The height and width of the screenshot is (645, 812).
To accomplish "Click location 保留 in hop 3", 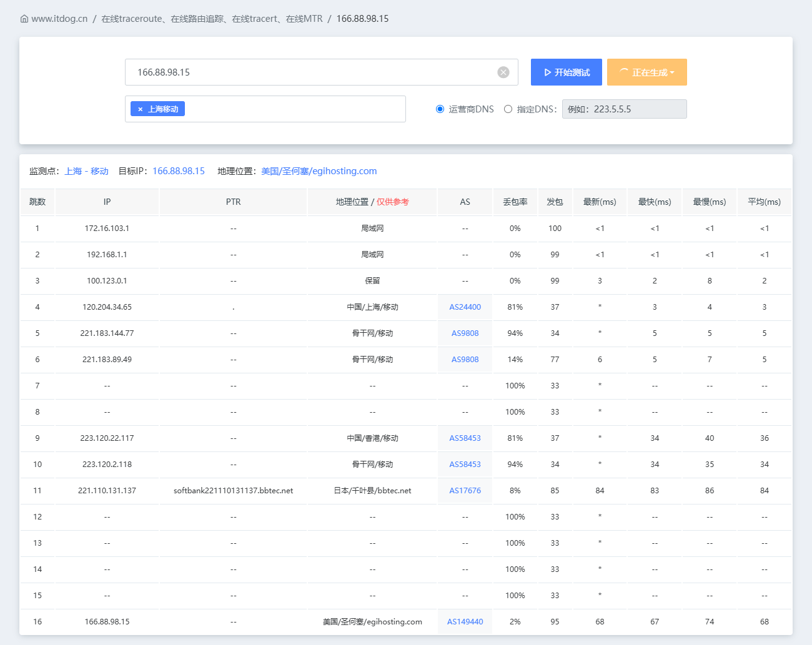I will pos(372,281).
